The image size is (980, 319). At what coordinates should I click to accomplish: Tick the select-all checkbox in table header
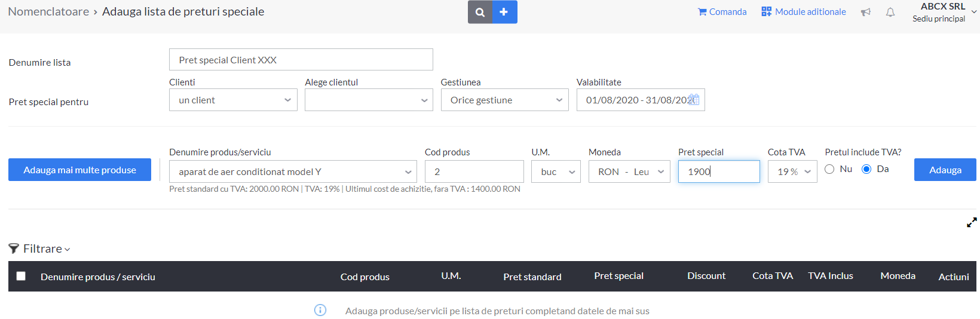tap(21, 276)
